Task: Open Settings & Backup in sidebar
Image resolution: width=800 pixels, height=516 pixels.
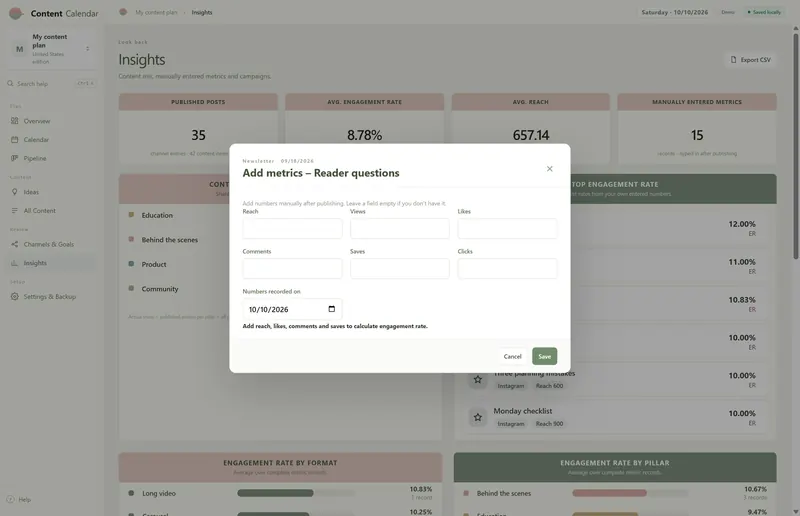Action: 51,297
